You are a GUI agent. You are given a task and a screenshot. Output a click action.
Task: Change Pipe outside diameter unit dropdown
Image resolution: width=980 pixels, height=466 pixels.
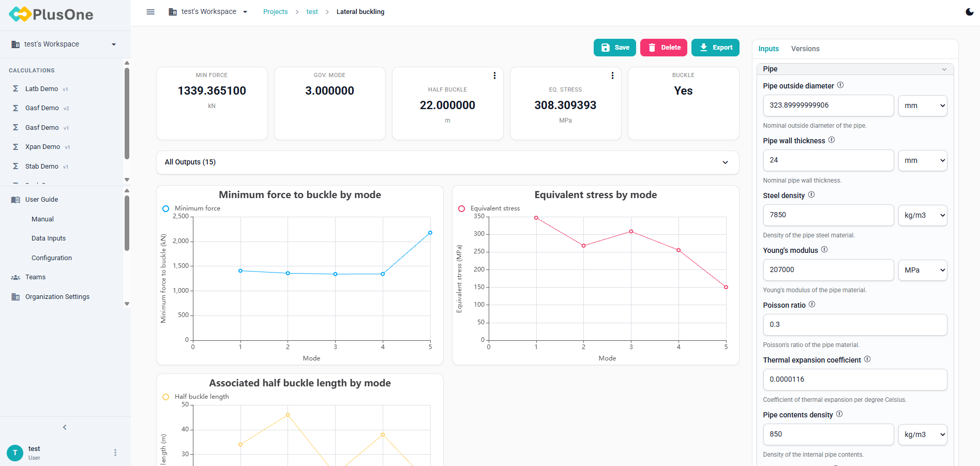point(923,106)
